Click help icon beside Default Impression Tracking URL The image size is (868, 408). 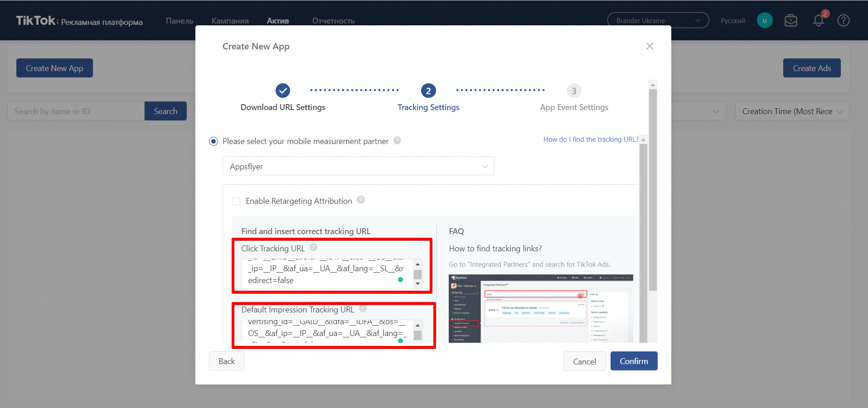pos(363,309)
